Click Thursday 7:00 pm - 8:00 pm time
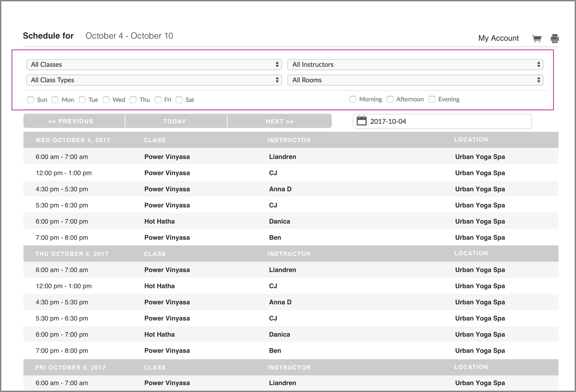576x392 pixels. [x=62, y=351]
